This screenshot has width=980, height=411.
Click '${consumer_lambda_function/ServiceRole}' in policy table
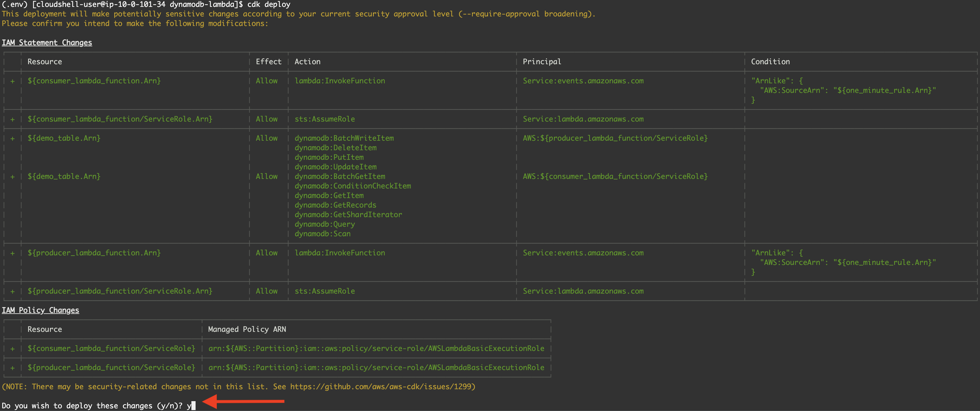click(111, 349)
